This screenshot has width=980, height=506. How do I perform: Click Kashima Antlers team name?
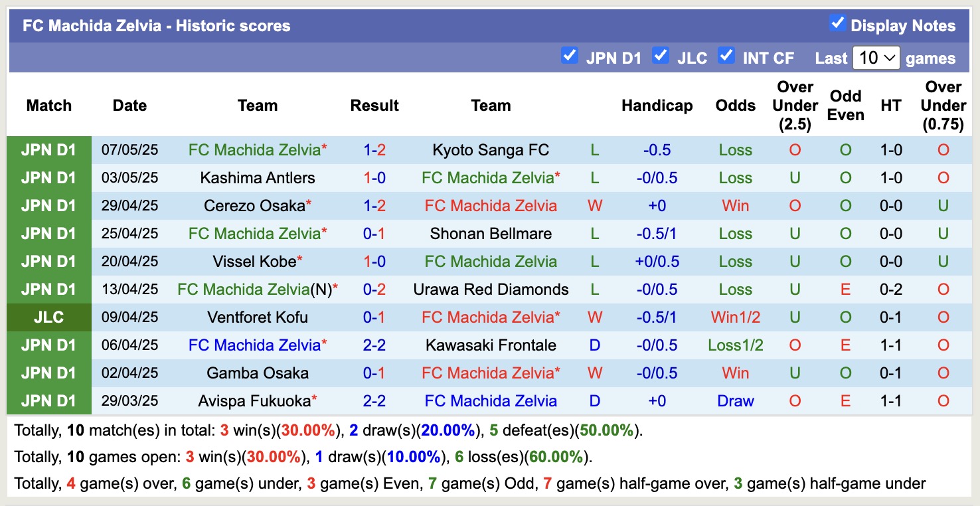pyautogui.click(x=258, y=178)
